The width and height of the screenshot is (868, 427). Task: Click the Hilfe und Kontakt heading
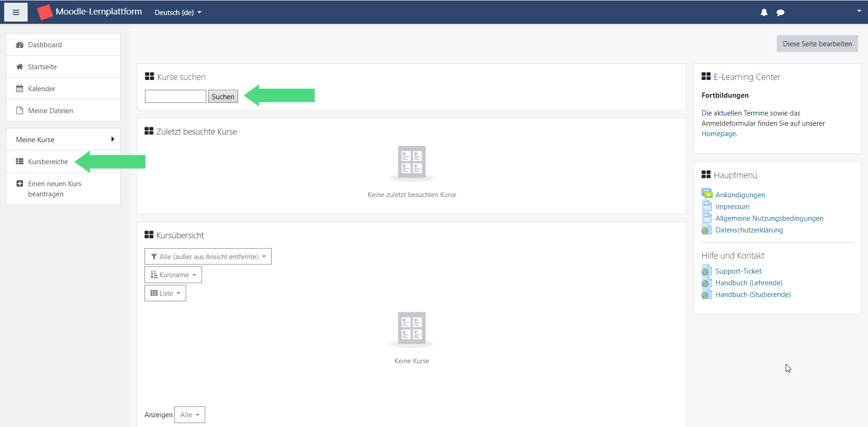click(x=733, y=256)
